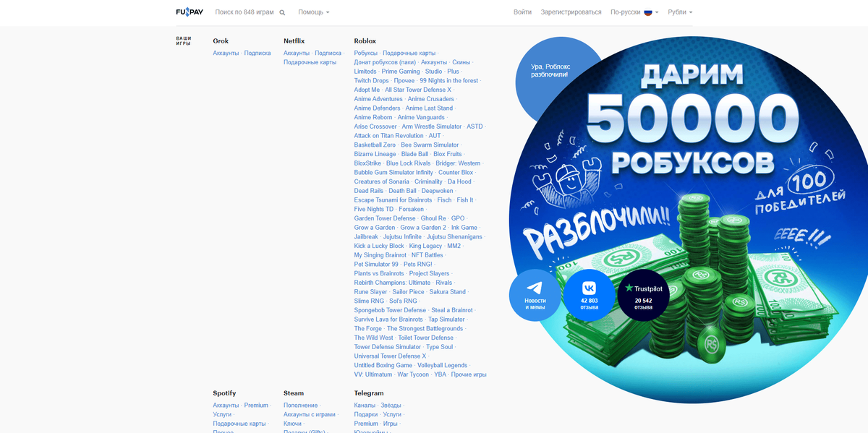Open Twitch Drops link
868x433 pixels.
(x=371, y=81)
